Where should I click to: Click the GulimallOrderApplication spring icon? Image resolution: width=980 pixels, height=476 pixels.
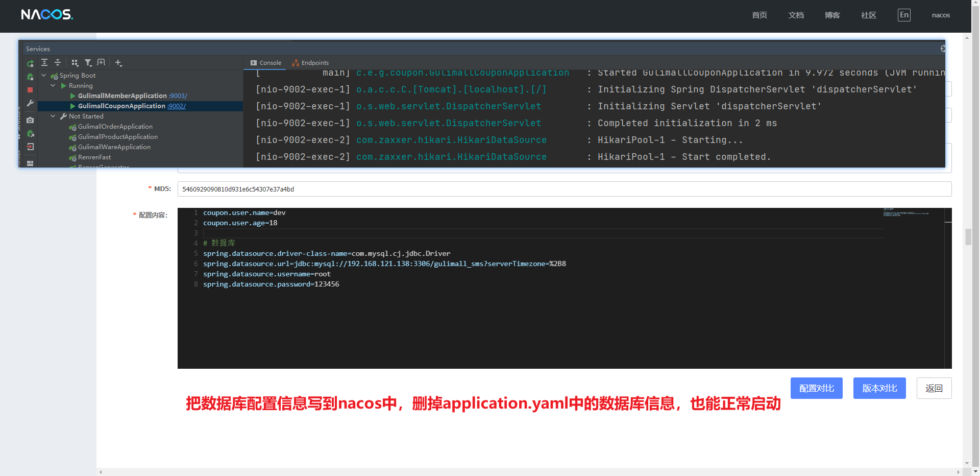[72, 127]
